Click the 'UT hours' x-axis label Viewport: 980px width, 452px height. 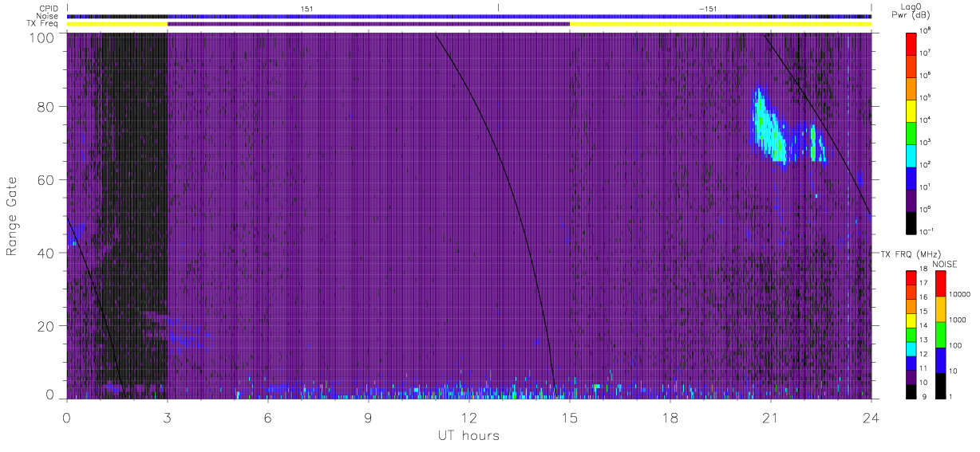coord(468,435)
